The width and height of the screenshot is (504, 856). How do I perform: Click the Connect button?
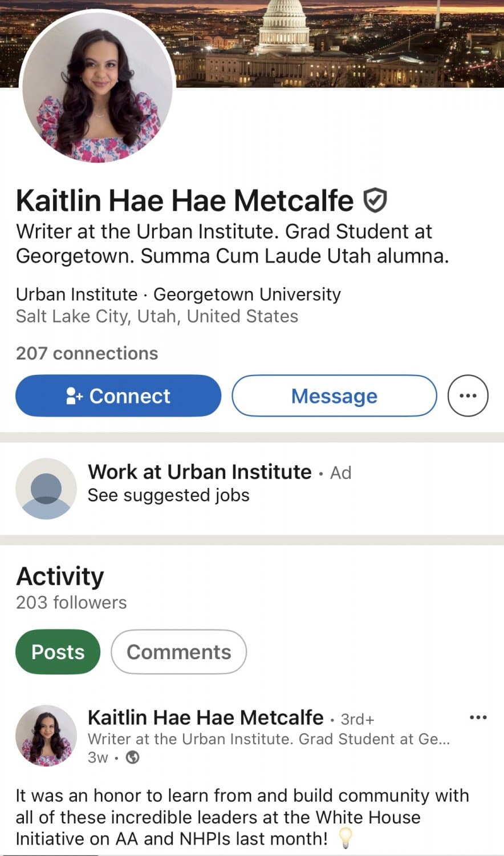point(118,395)
